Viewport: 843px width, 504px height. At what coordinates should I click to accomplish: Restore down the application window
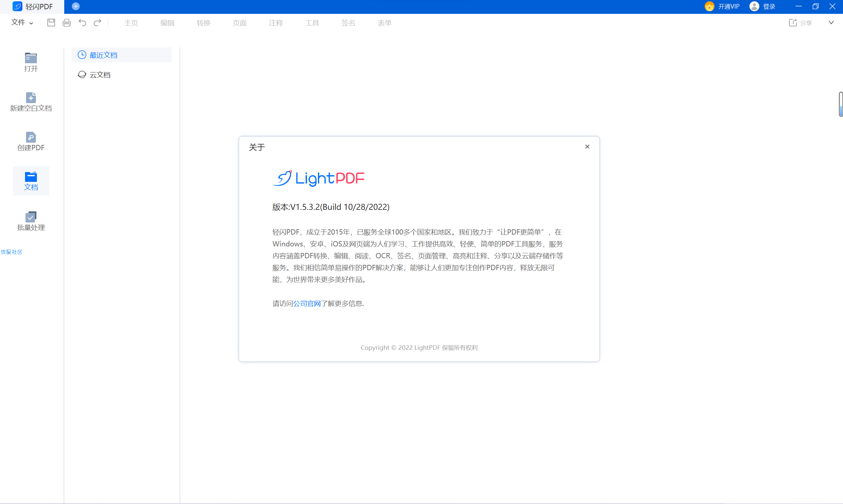pyautogui.click(x=815, y=7)
